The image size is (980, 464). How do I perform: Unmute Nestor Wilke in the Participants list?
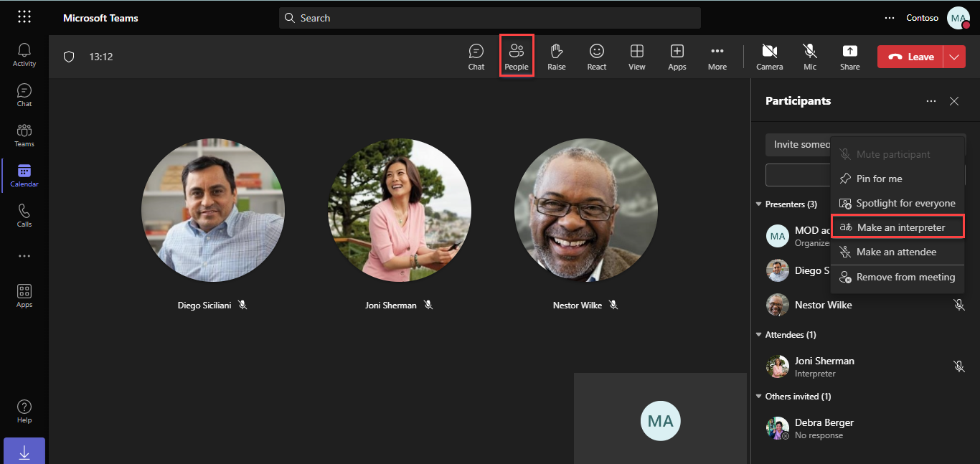[x=959, y=304]
